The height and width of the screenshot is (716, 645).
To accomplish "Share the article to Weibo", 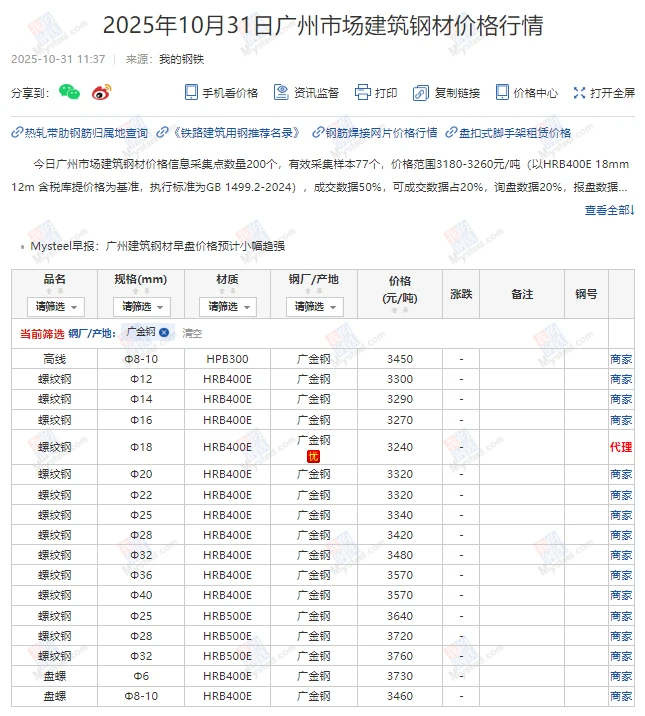I will click(101, 92).
